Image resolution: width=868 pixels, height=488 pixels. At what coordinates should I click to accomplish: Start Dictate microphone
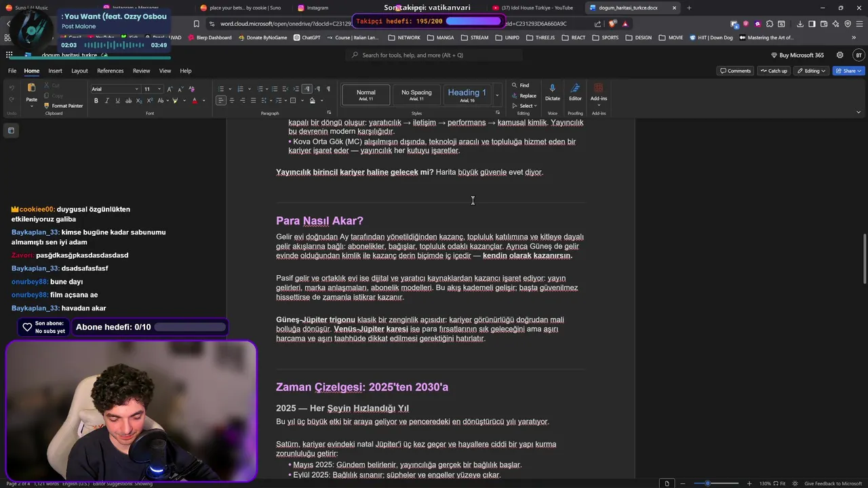click(552, 91)
